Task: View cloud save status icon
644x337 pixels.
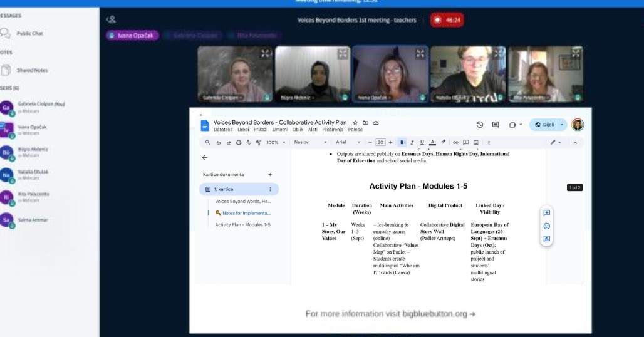Action: tap(375, 122)
